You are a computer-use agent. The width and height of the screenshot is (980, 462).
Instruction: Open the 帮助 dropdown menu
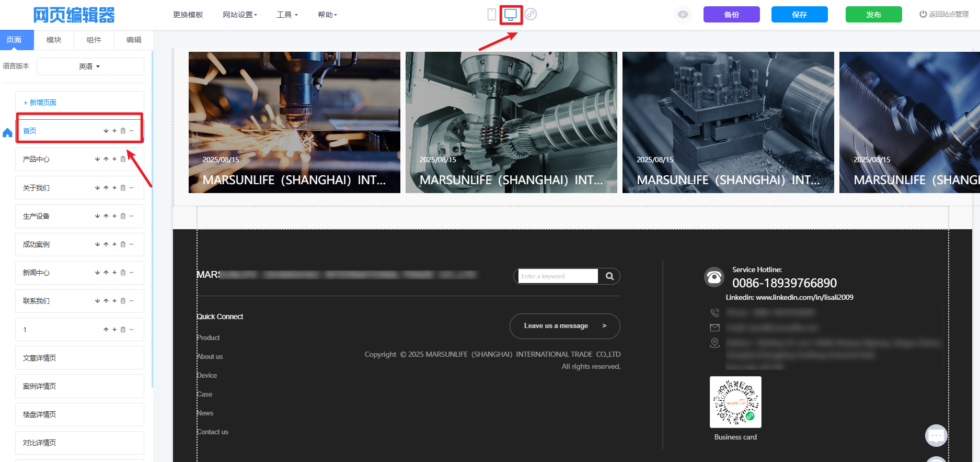(327, 15)
